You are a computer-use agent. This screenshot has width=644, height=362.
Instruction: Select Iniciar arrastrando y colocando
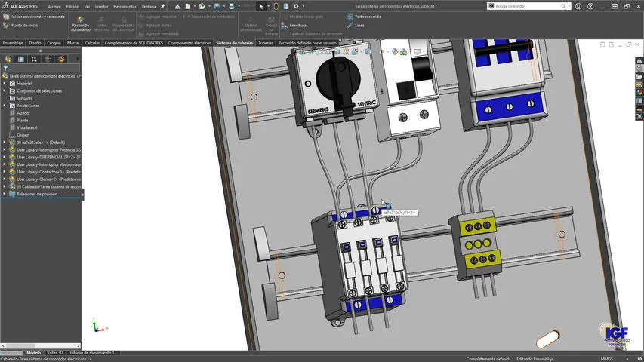[x=34, y=17]
